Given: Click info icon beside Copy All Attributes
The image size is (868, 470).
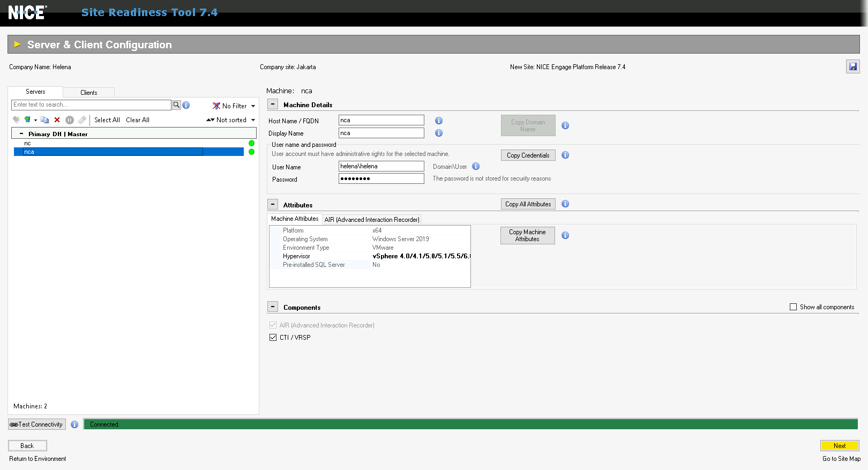Looking at the screenshot, I should 565,204.
